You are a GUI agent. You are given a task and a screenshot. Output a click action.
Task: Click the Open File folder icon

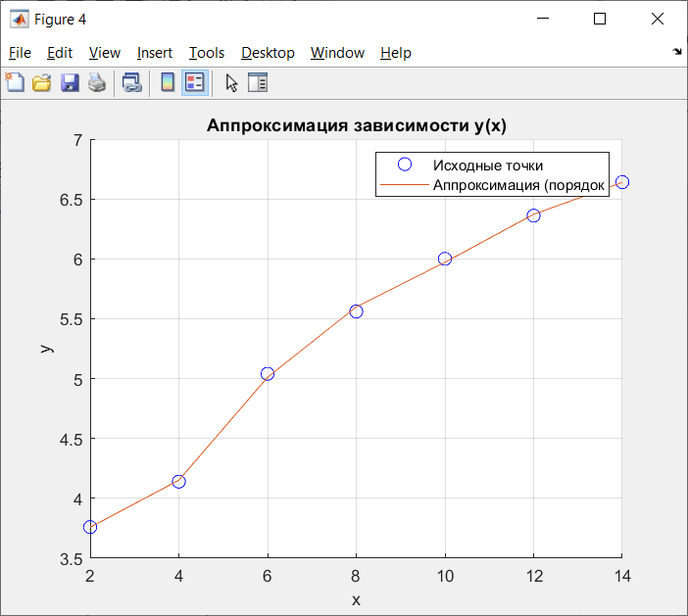pyautogui.click(x=42, y=82)
